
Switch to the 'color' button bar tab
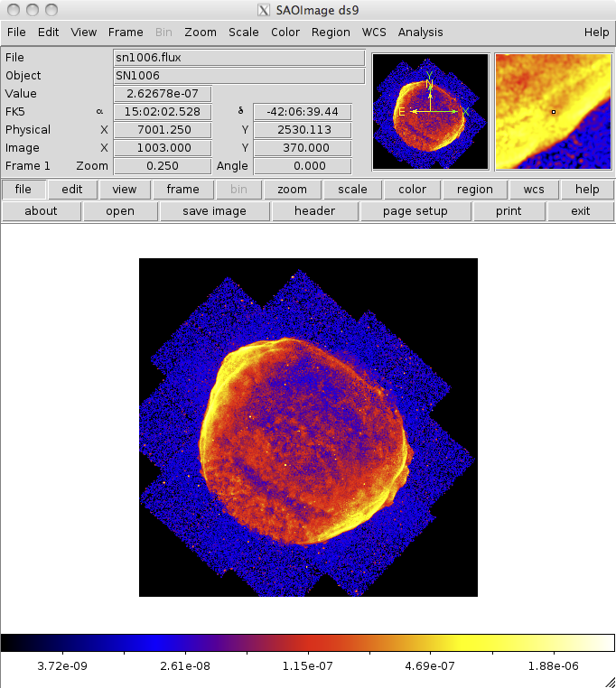point(412,190)
